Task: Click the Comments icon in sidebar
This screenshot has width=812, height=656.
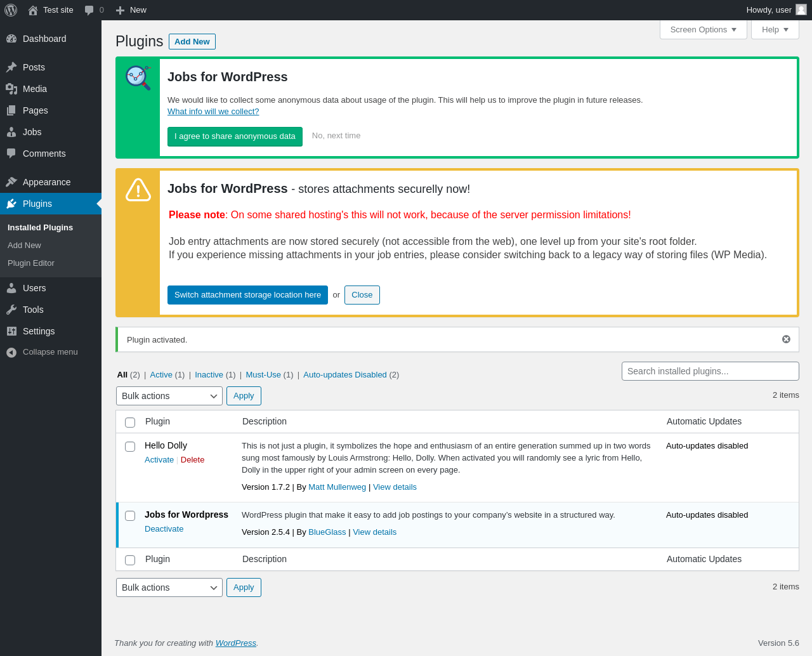Action: [x=11, y=154]
